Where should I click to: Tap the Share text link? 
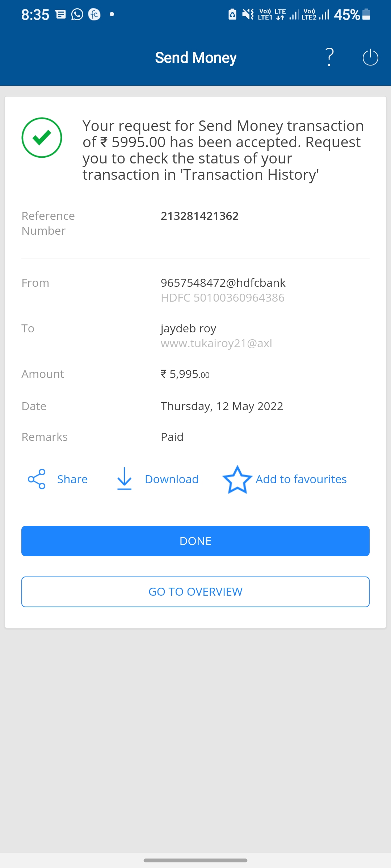(x=72, y=479)
